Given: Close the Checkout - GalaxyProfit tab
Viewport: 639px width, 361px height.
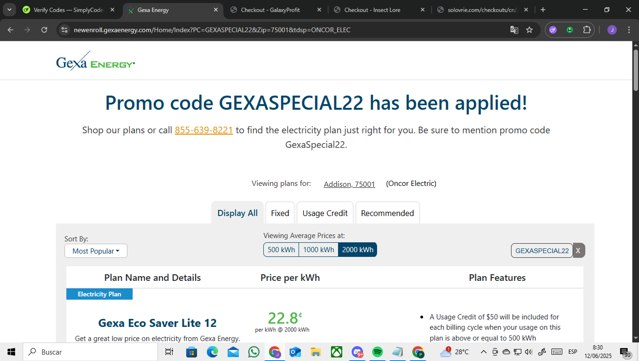Looking at the screenshot, I should coord(319,10).
